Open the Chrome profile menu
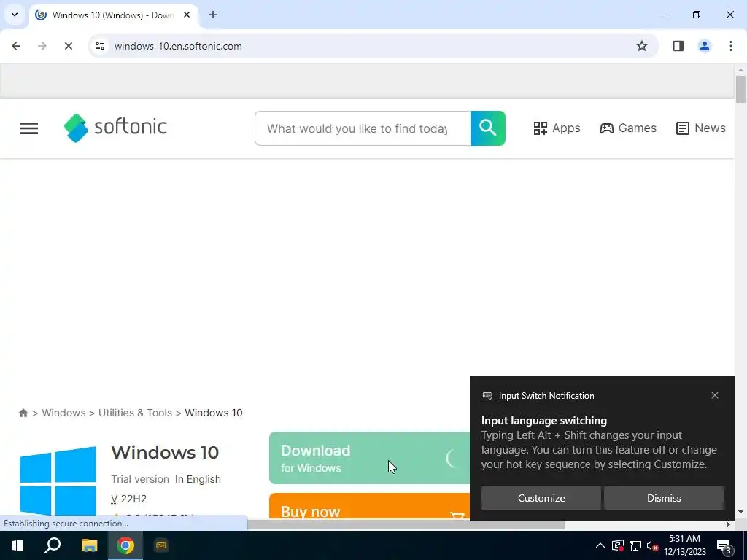This screenshot has width=747, height=560. coord(705,46)
